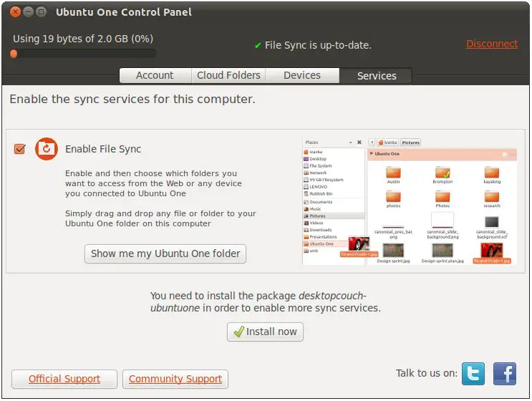
Task: Click the Install now button
Action: pyautogui.click(x=265, y=332)
